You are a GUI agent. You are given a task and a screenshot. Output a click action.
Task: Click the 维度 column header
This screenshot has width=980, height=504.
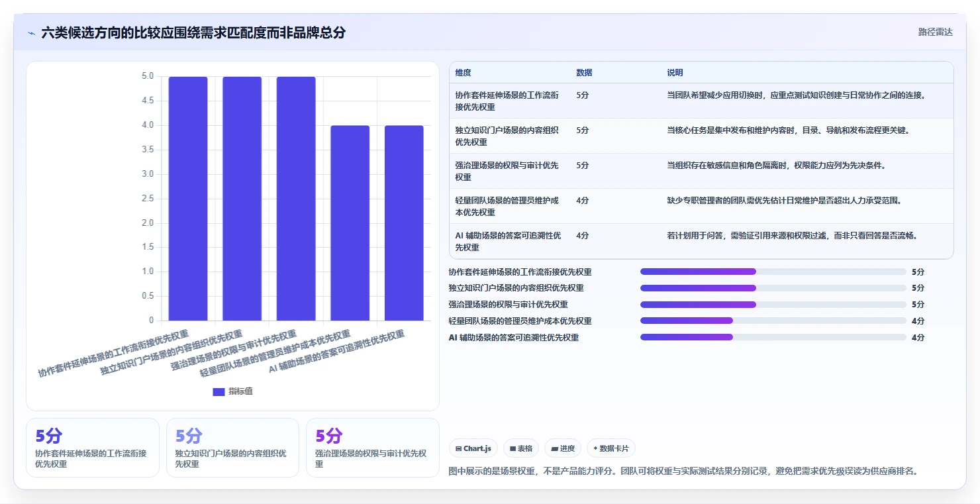tap(463, 73)
